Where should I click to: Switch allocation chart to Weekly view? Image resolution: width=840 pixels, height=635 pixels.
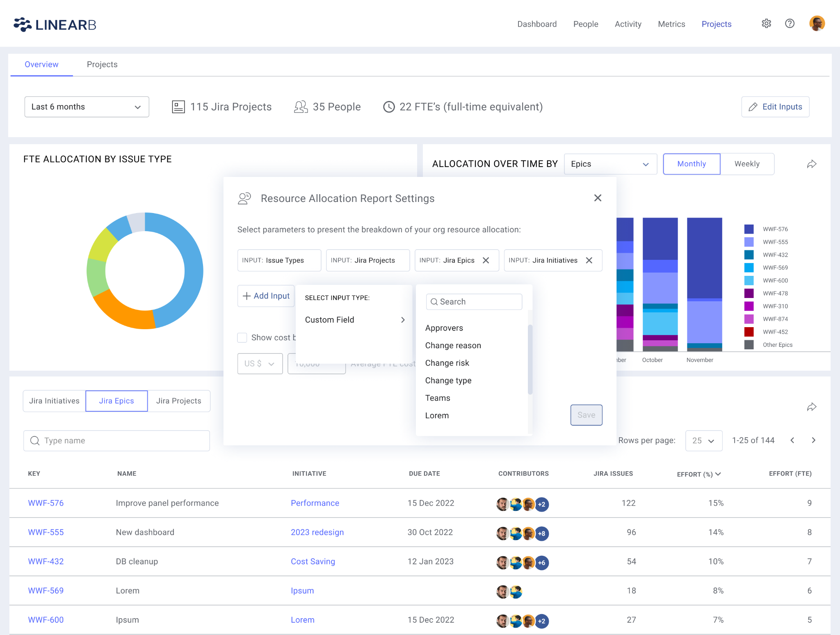(x=747, y=164)
